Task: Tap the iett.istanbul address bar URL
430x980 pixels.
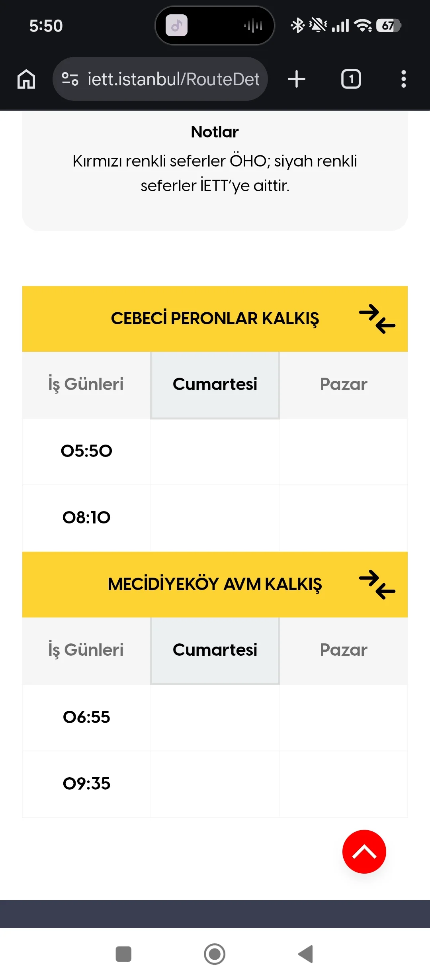Action: pos(173,79)
